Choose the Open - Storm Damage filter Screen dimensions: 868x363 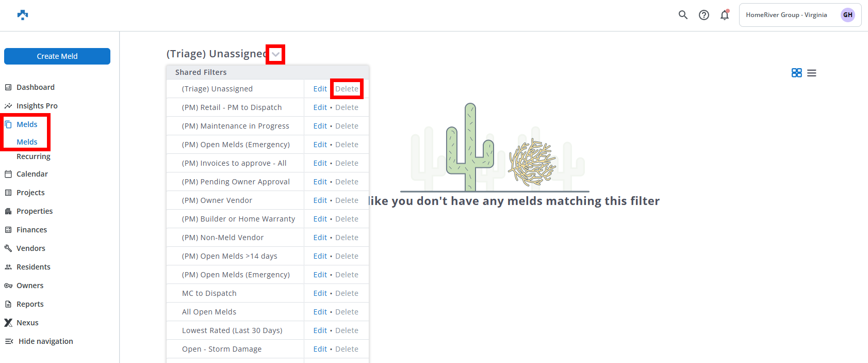[222, 349]
